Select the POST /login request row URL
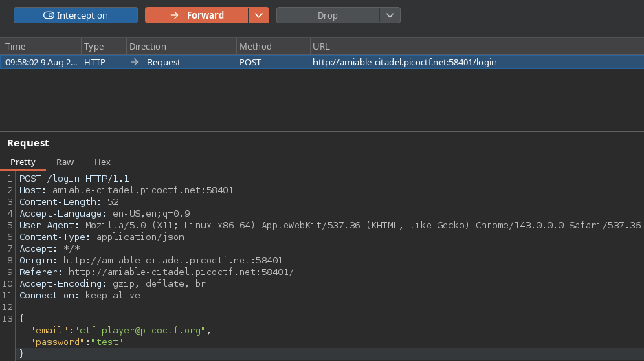Screen dimensions: 644x361 (405, 62)
